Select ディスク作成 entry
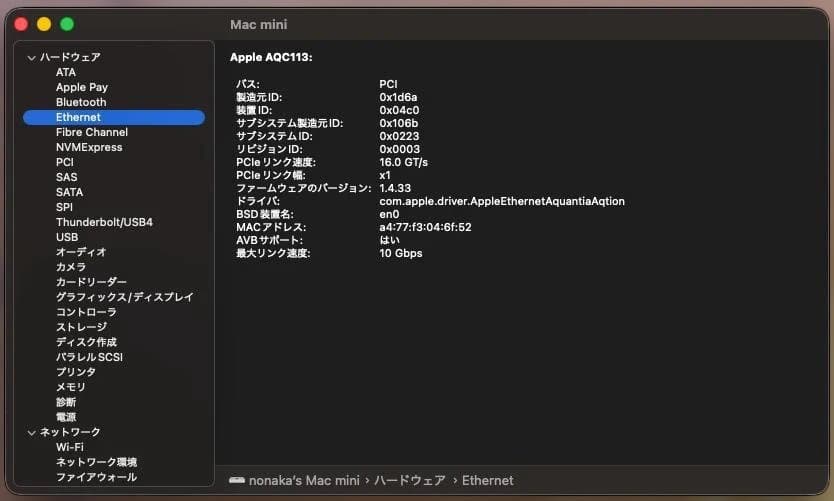This screenshot has height=501, width=834. pyautogui.click(x=86, y=342)
